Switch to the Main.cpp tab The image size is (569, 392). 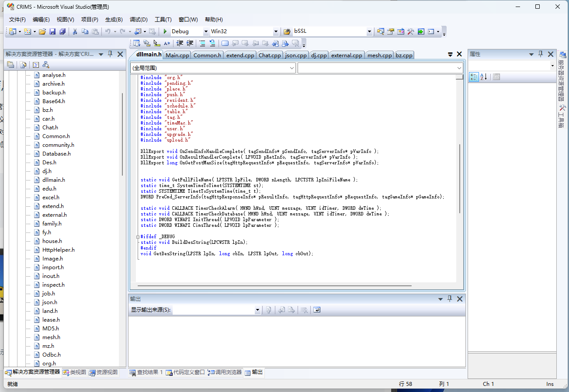coord(177,55)
